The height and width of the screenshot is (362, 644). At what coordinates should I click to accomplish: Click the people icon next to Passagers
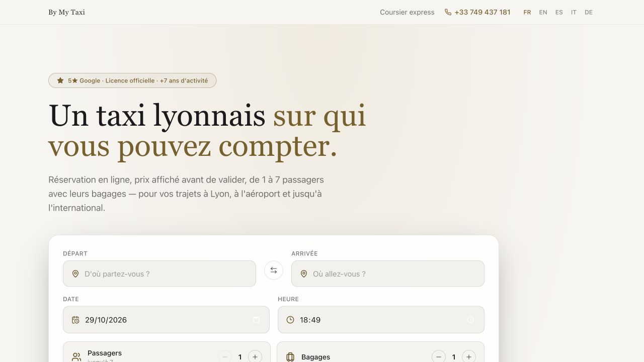coord(76,357)
